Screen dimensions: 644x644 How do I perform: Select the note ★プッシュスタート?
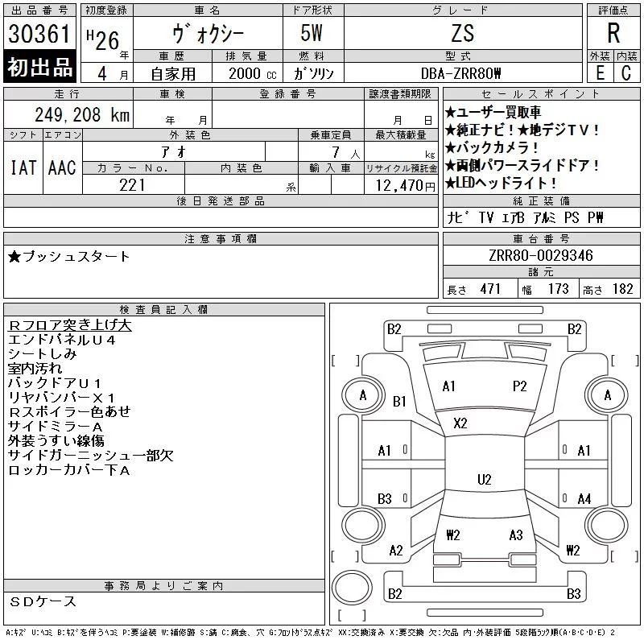pos(68,257)
